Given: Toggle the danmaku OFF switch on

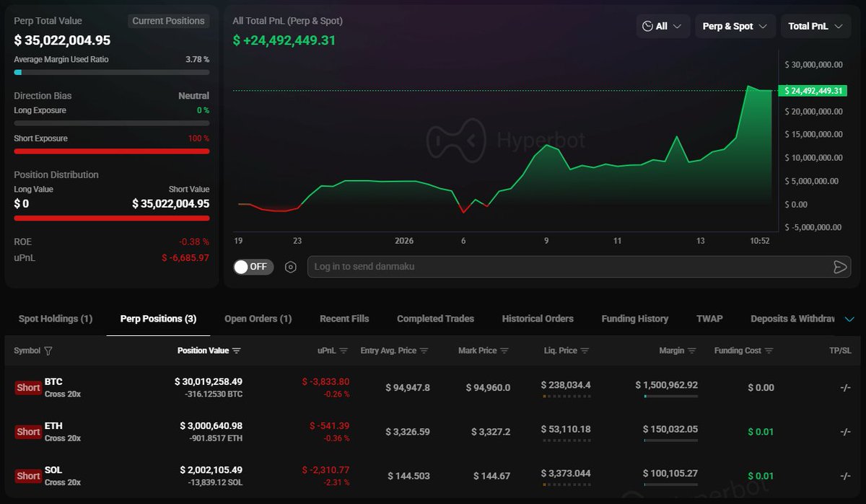Looking at the screenshot, I should pyautogui.click(x=251, y=267).
